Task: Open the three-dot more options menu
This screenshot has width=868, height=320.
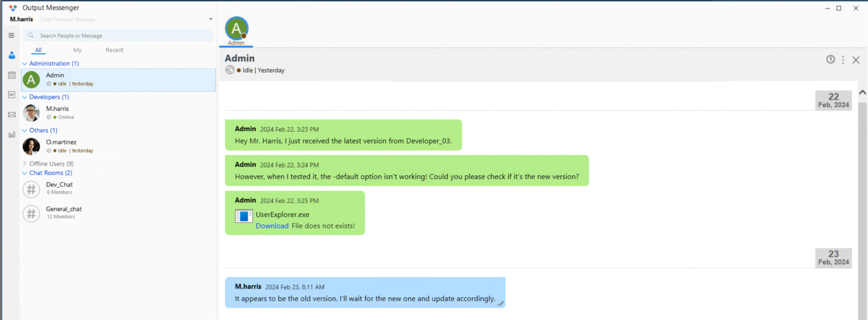Action: pyautogui.click(x=843, y=60)
